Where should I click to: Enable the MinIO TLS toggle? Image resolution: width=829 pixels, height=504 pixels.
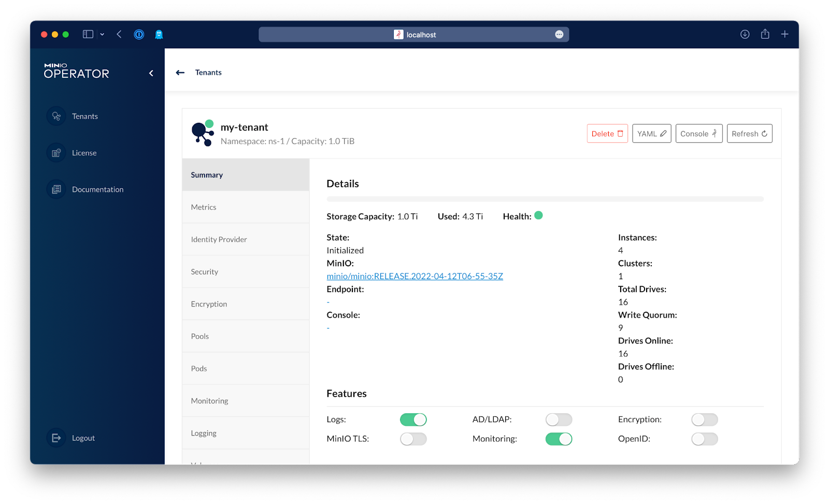click(413, 439)
